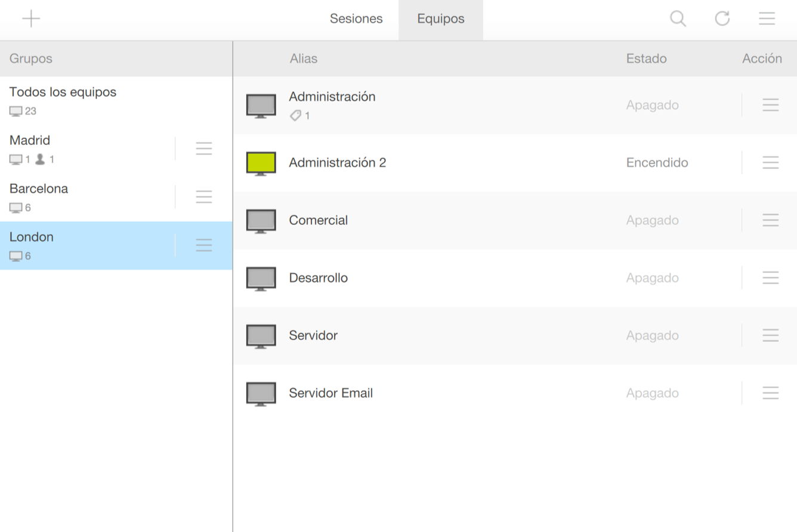Click the Comercial computer monitor icon
797x532 pixels.
pyautogui.click(x=261, y=221)
